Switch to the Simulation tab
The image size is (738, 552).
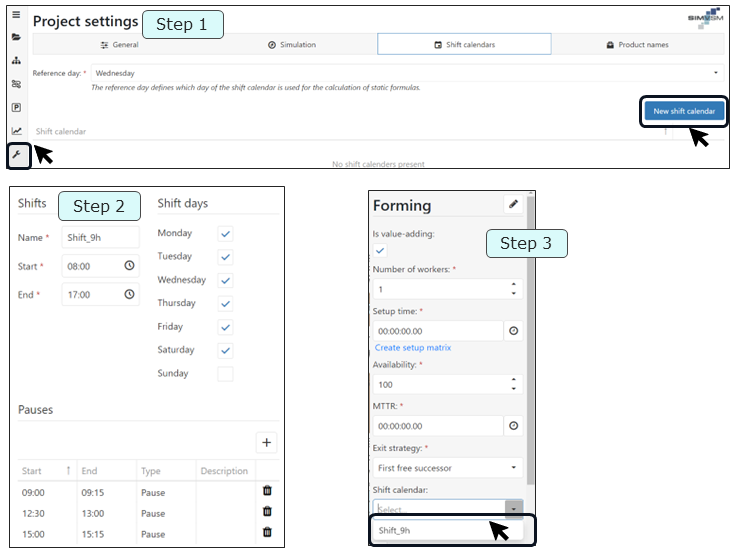[291, 45]
